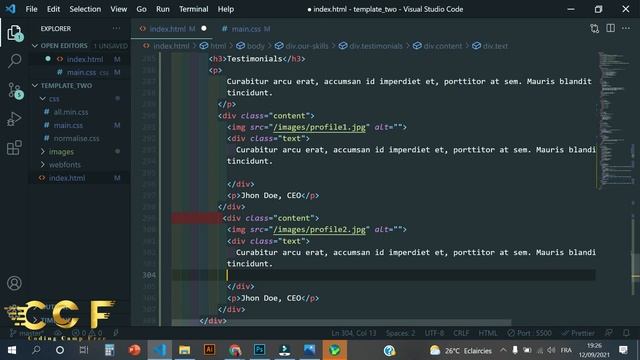This screenshot has width=640, height=360.
Task: Select the index.html editor tab
Action: point(167,29)
